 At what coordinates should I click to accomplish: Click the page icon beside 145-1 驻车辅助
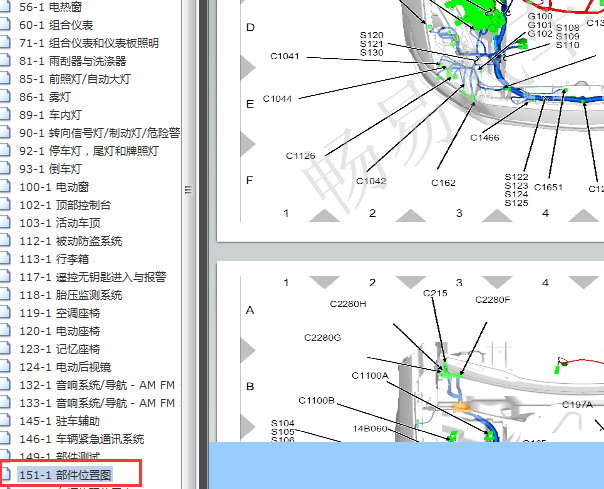[4, 421]
